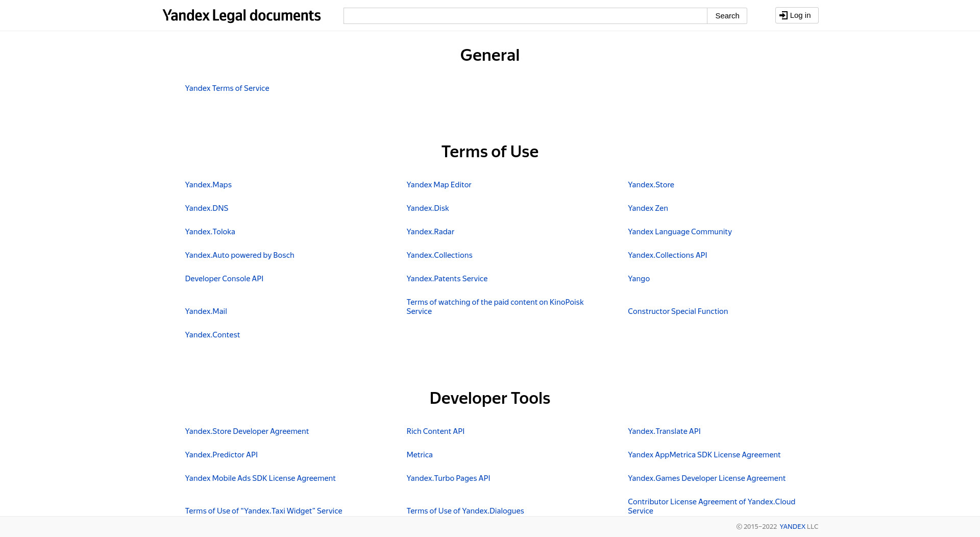Open the Yandex.Contest terms link
Viewport: 980px width, 537px height.
[x=212, y=335]
